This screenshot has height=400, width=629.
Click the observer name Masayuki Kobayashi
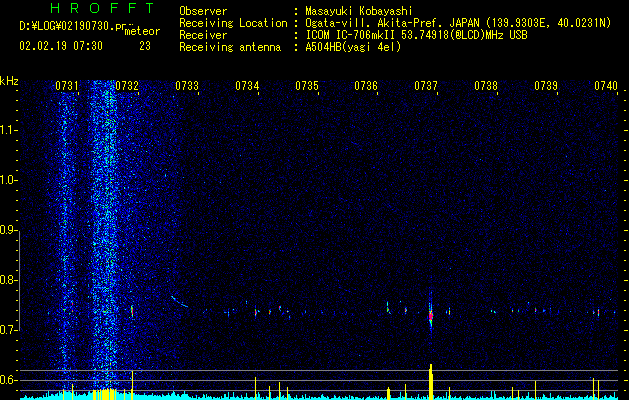(359, 11)
